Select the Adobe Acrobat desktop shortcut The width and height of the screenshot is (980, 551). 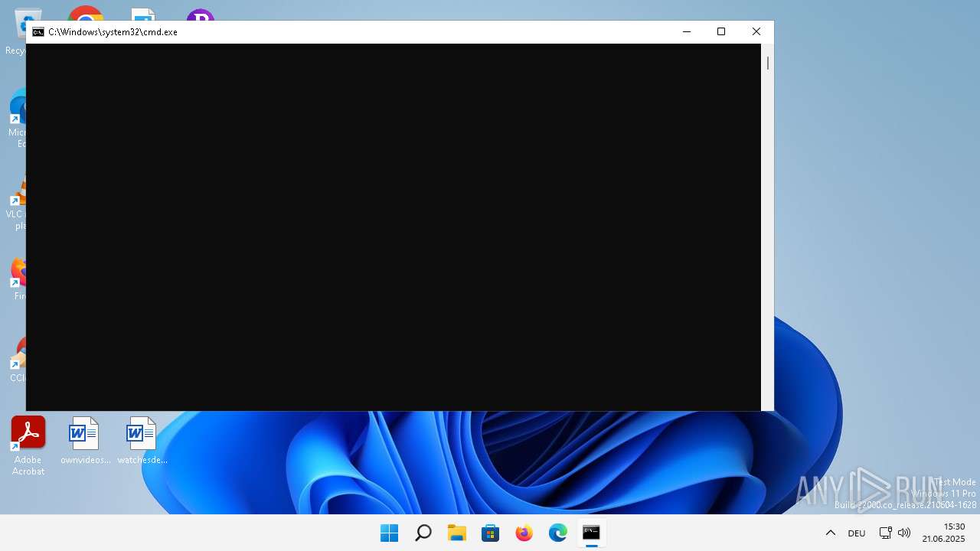[28, 446]
